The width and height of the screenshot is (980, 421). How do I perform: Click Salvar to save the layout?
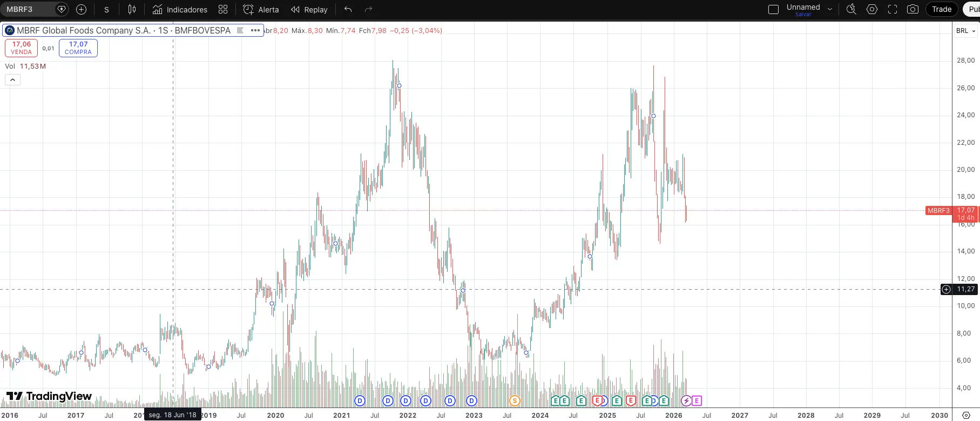coord(803,15)
